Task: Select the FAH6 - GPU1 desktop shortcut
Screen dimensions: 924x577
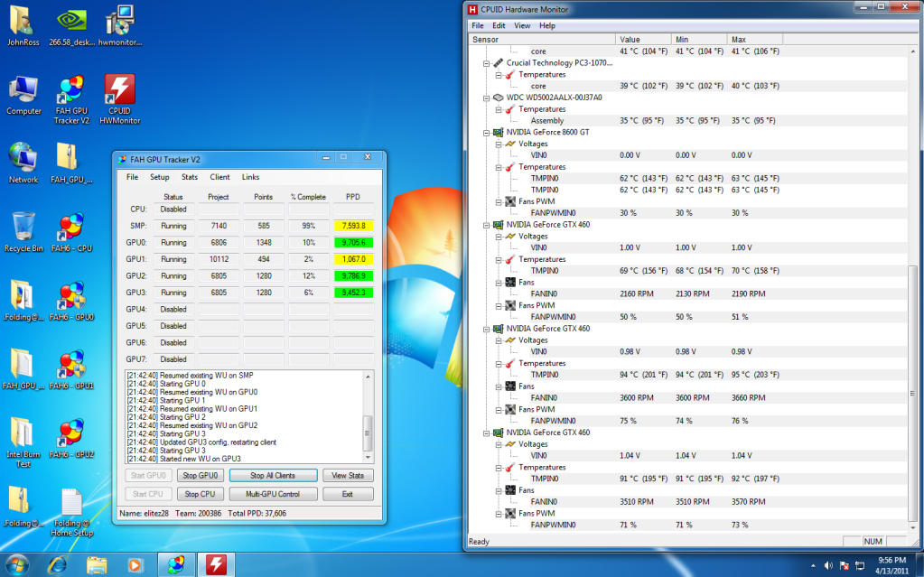Action: pos(71,369)
